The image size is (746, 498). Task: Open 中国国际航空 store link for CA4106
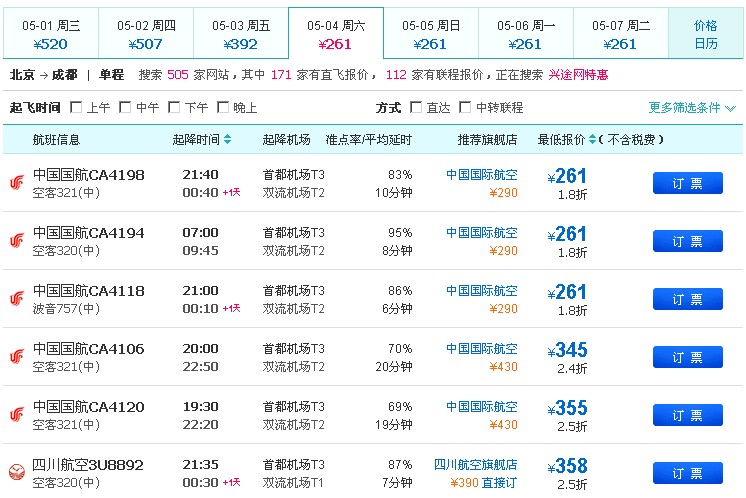pyautogui.click(x=481, y=349)
